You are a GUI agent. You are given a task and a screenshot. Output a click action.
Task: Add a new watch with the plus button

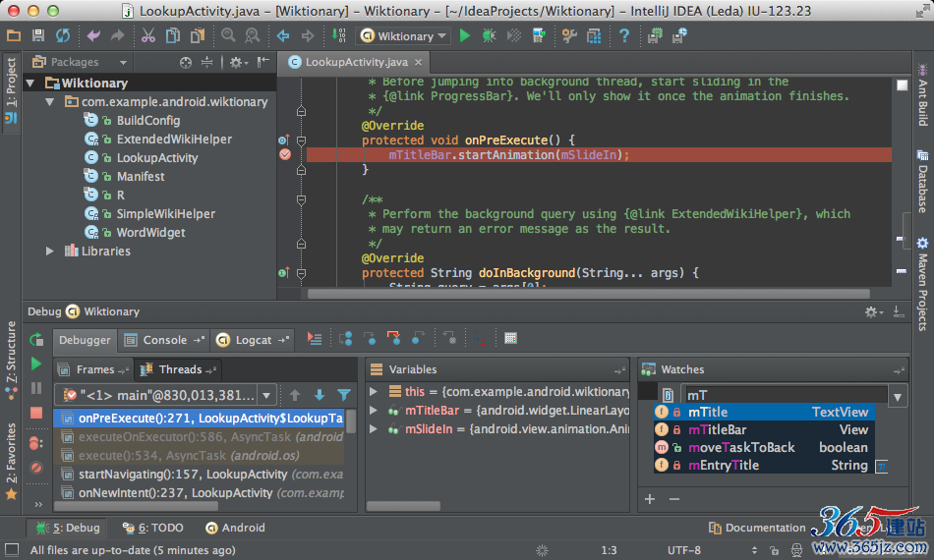click(x=650, y=499)
